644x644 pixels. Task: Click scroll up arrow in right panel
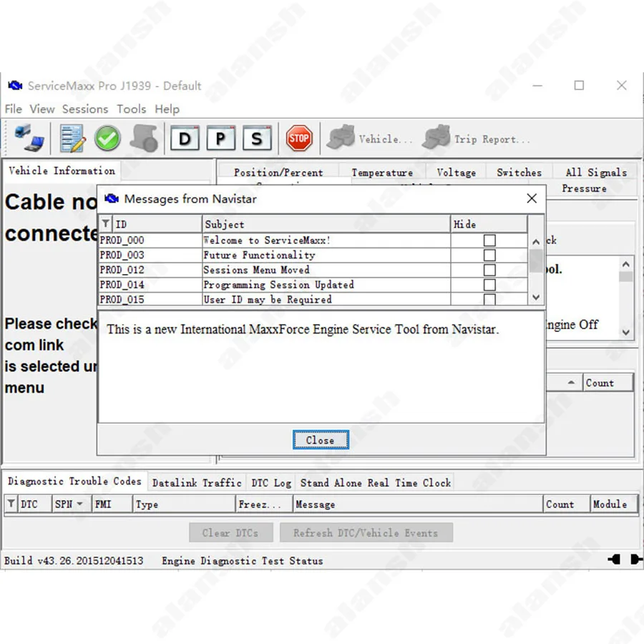coord(625,264)
